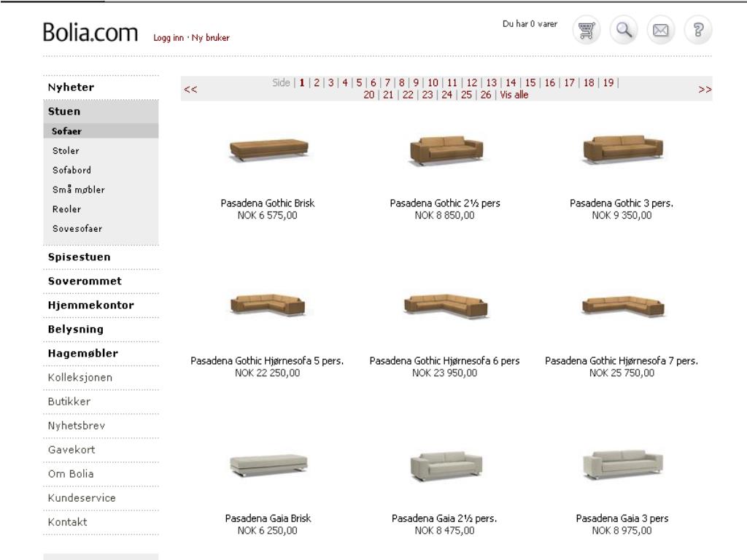747x560 pixels.
Task: Go to page 20 of results
Action: [x=368, y=95]
